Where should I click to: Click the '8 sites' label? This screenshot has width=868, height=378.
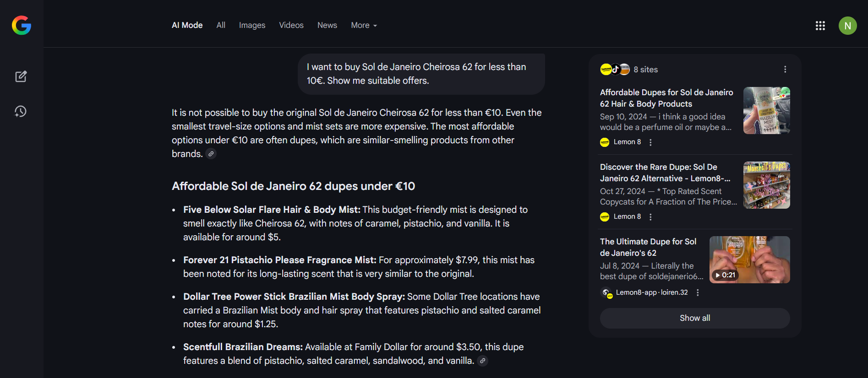[646, 70]
